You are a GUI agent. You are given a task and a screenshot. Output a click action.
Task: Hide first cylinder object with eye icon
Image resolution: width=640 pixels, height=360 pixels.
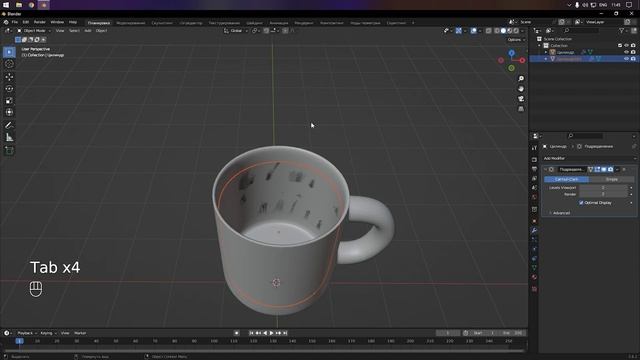point(627,52)
